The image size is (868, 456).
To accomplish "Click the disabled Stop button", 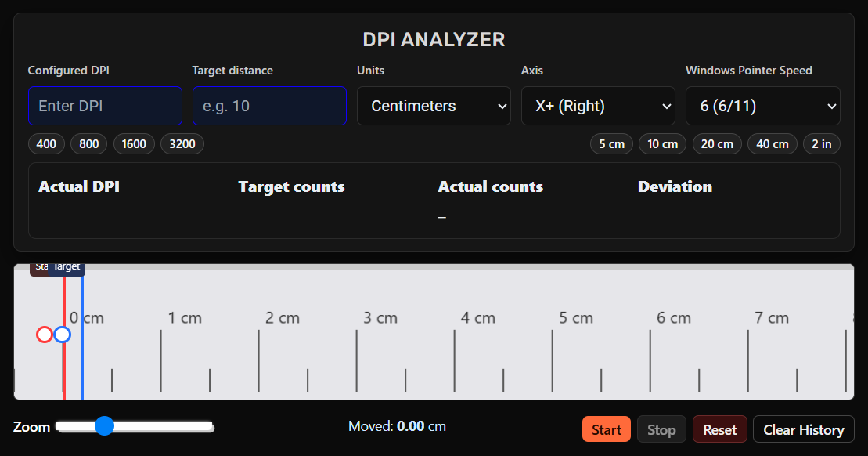I will pos(661,429).
